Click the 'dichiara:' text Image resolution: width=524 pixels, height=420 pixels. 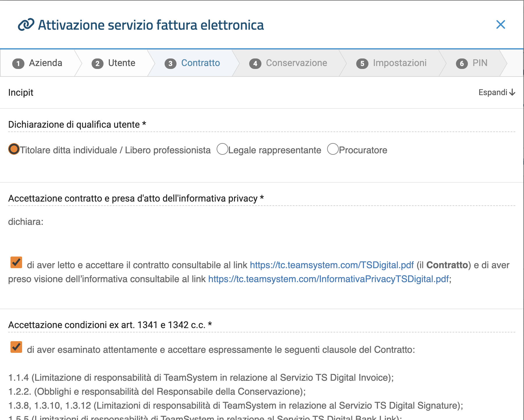tap(26, 222)
